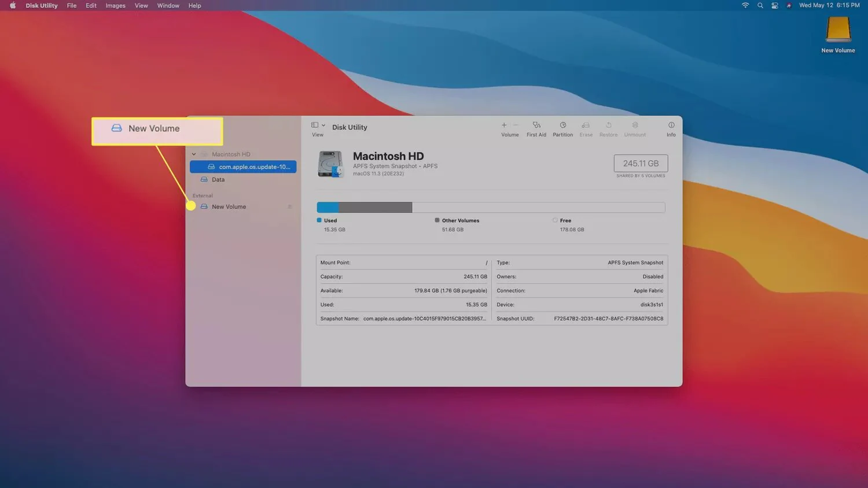This screenshot has height=488, width=868.
Task: Click the 'SHARED BY 5 VOLUMES' caption
Action: [641, 176]
